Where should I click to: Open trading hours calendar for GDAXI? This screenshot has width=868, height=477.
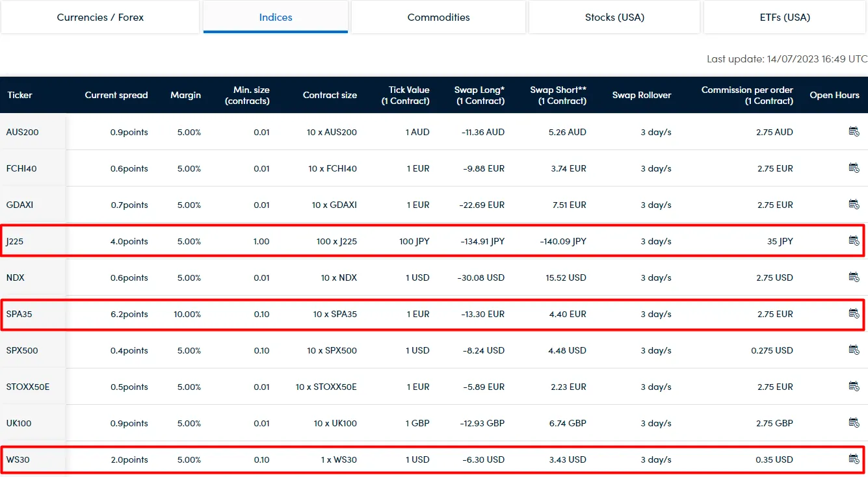click(x=854, y=204)
